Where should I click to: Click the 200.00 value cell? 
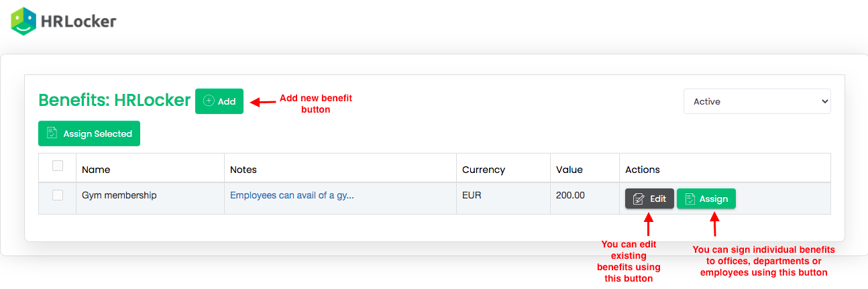click(570, 196)
